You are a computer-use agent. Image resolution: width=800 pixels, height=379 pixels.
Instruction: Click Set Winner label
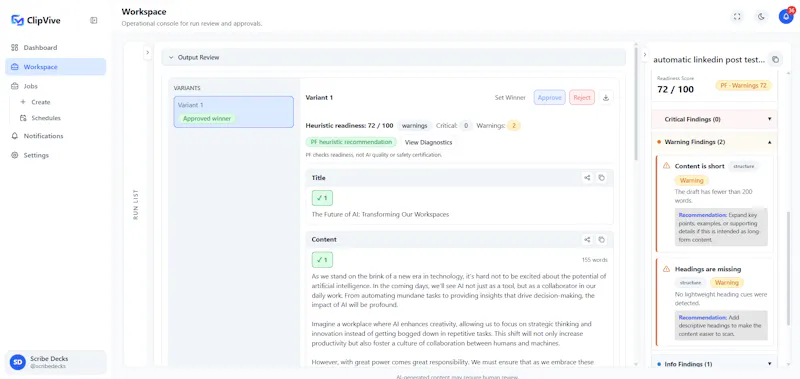coord(510,97)
